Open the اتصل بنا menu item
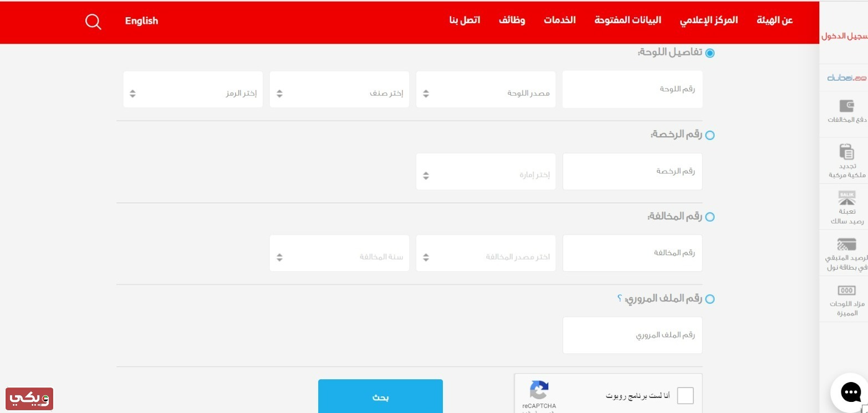Image resolution: width=868 pixels, height=413 pixels. coord(465,20)
